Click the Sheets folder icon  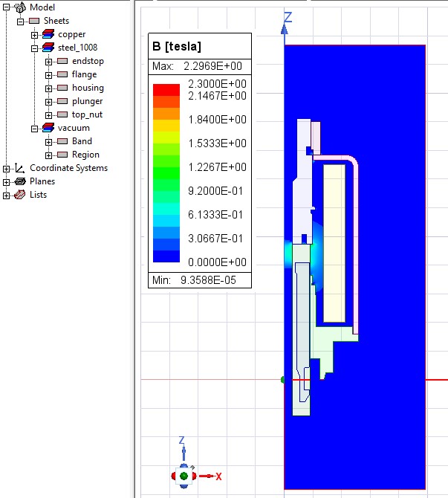tap(34, 21)
